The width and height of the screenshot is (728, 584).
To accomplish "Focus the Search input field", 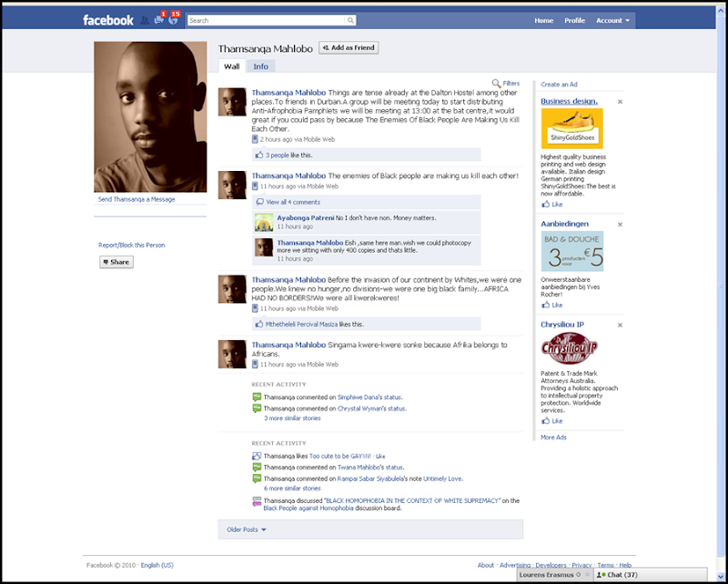I will coord(267,20).
